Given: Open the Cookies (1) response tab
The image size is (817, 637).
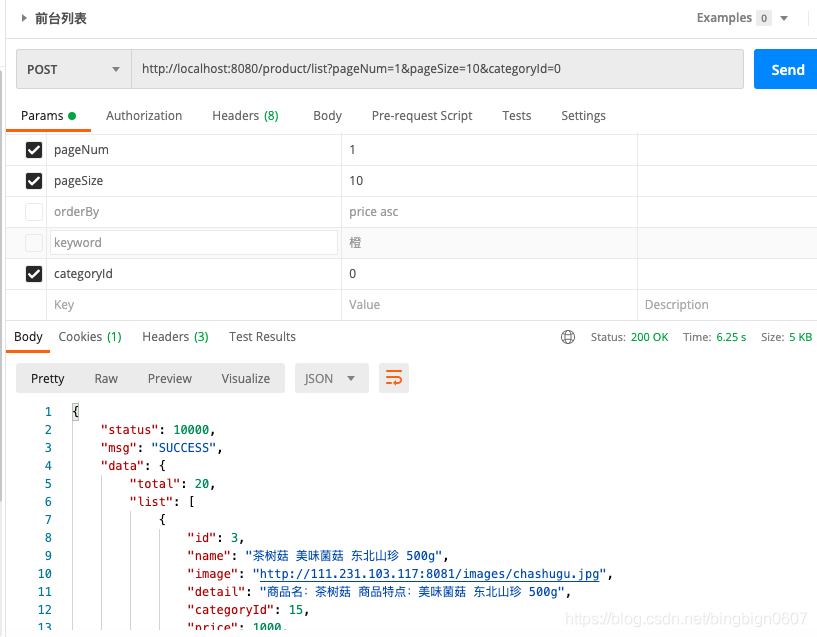Looking at the screenshot, I should click(x=90, y=337).
